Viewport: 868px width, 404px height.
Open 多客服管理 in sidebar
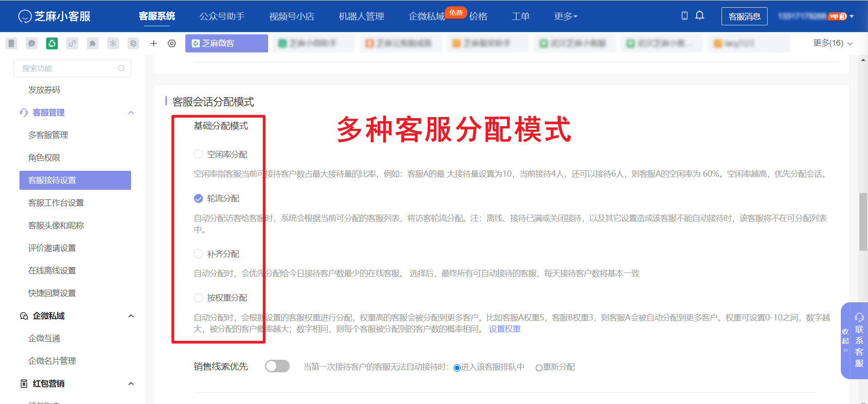point(48,135)
